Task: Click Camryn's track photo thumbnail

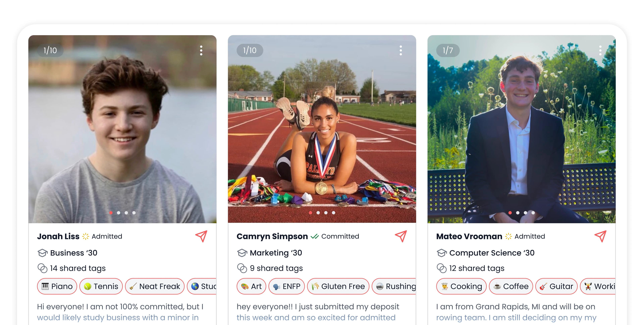Action: coord(322,129)
